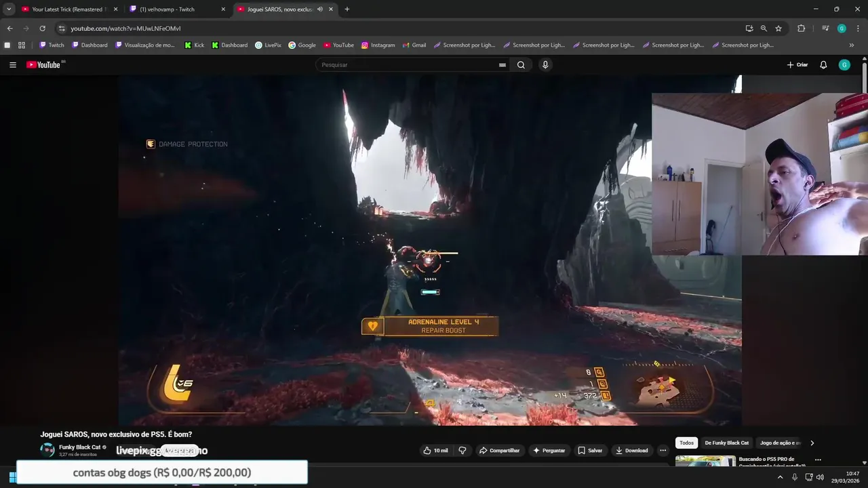Viewport: 868px width, 488px height.
Task: Open the Visualização de mo... bookmark
Action: (145, 45)
